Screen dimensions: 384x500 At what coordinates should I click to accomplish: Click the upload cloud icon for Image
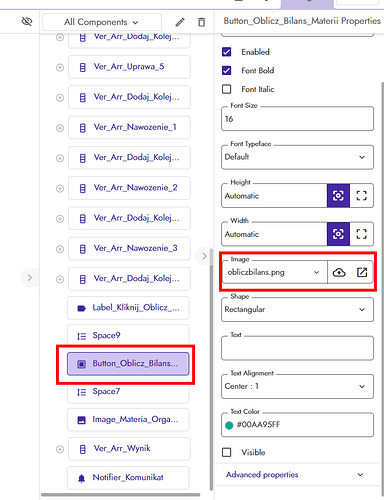339,272
